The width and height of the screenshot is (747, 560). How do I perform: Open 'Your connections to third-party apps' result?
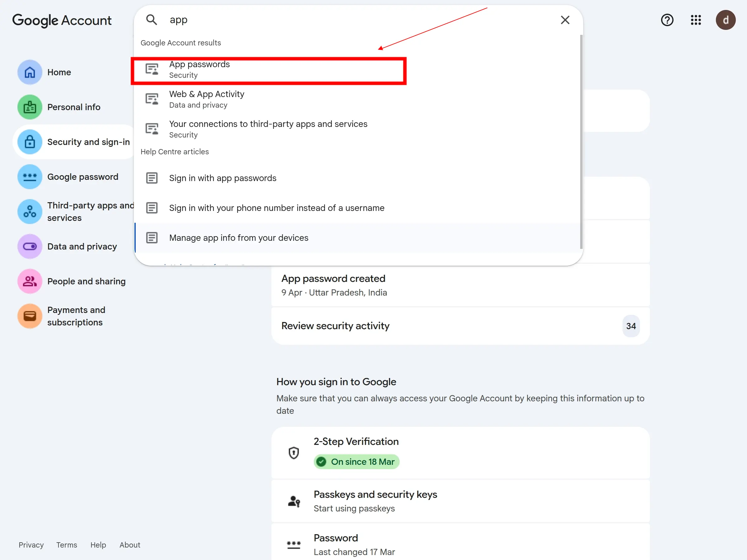coord(358,129)
